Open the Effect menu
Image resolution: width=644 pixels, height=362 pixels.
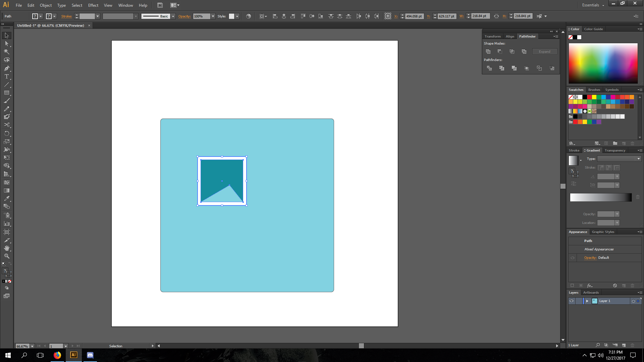pyautogui.click(x=93, y=5)
